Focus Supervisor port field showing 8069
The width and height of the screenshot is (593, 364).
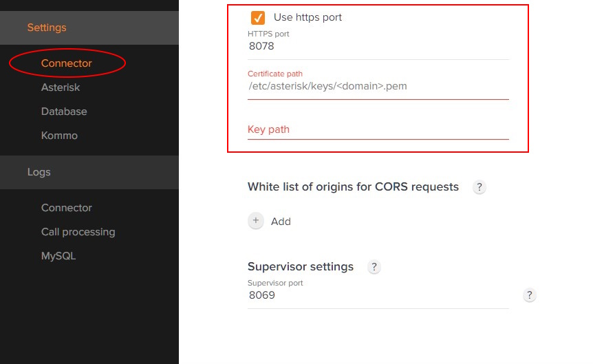pyautogui.click(x=378, y=296)
